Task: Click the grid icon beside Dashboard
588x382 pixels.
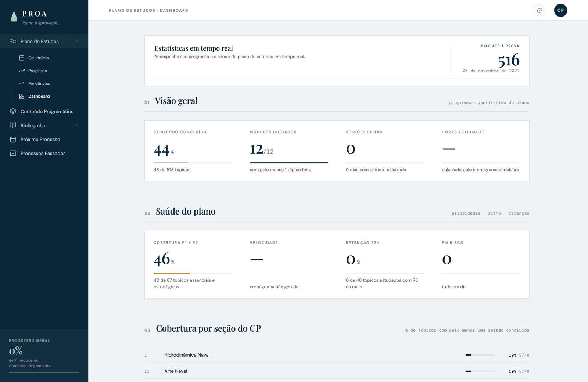Action: 22,96
